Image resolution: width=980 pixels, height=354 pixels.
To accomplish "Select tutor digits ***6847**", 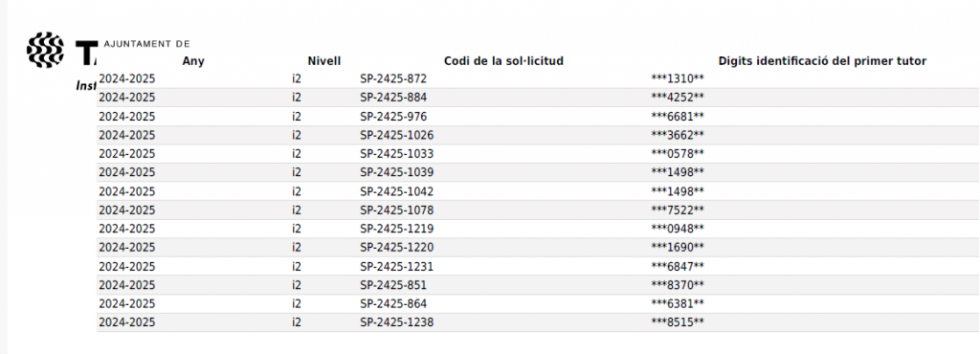I will [x=678, y=267].
